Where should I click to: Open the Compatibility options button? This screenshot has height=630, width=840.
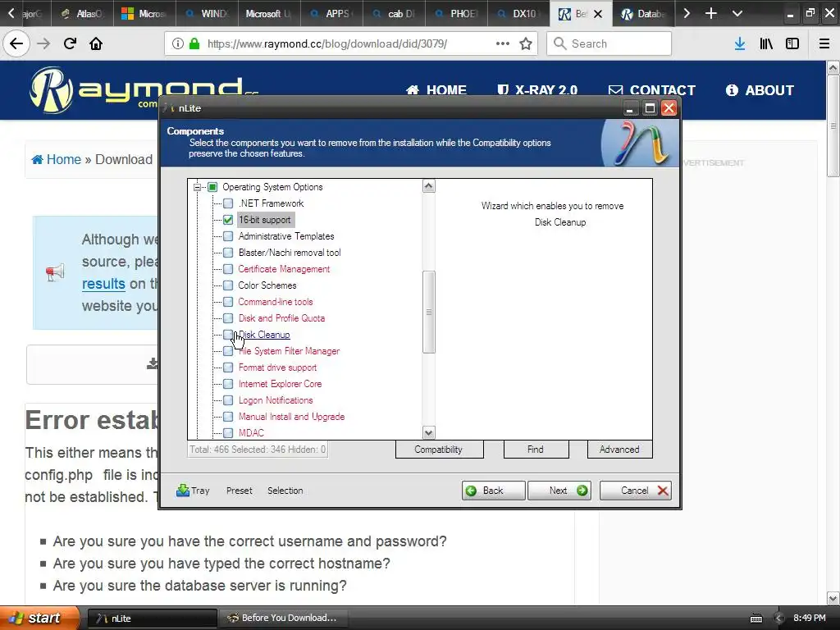(x=439, y=450)
